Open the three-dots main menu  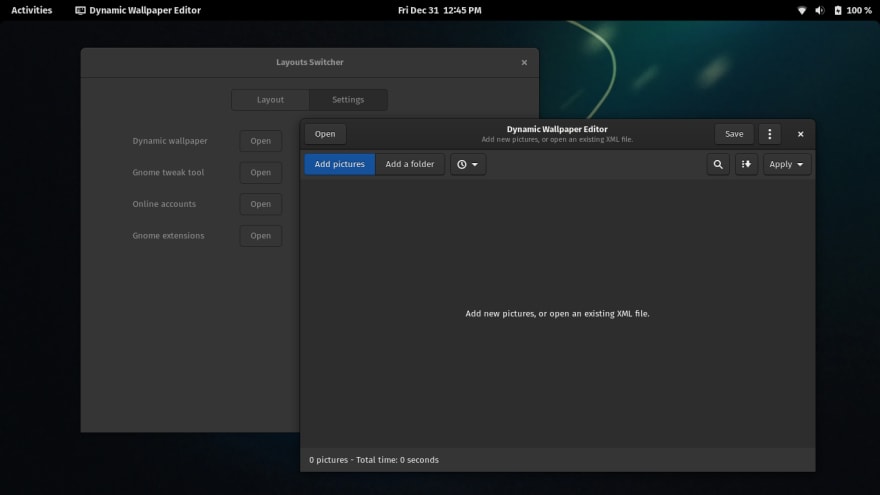[x=769, y=134]
